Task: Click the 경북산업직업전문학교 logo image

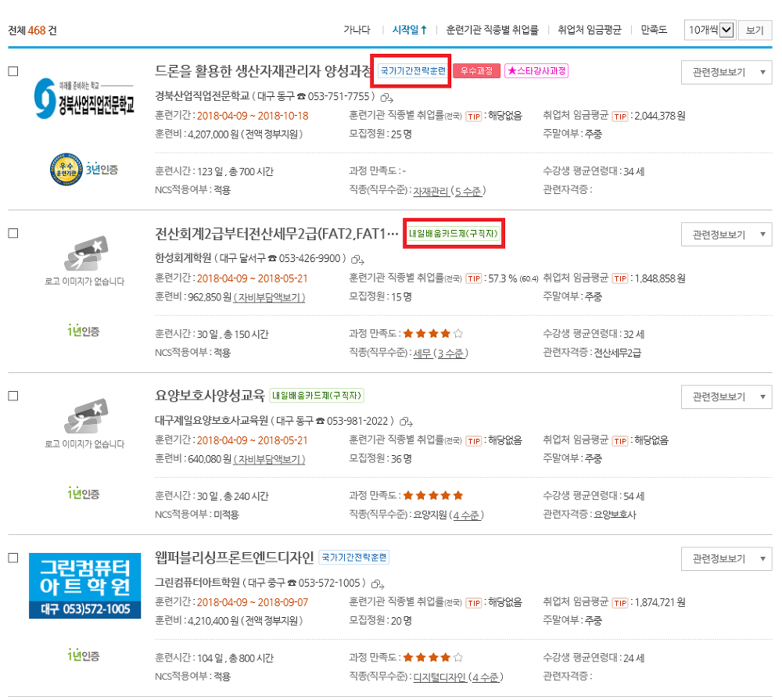Action: pyautogui.click(x=84, y=99)
